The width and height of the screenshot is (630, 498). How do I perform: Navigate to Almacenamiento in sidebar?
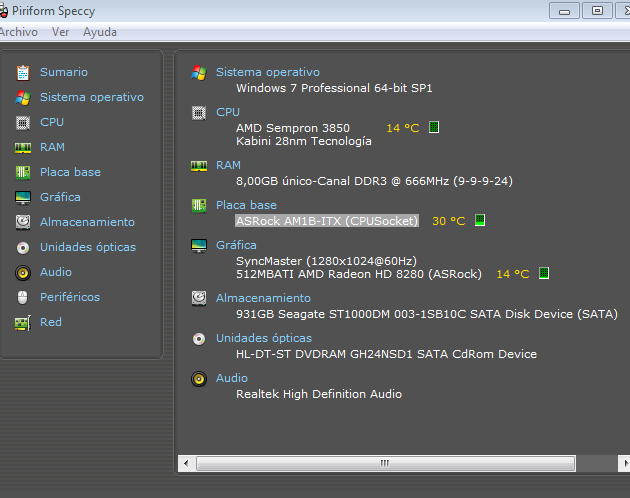pyautogui.click(x=87, y=222)
